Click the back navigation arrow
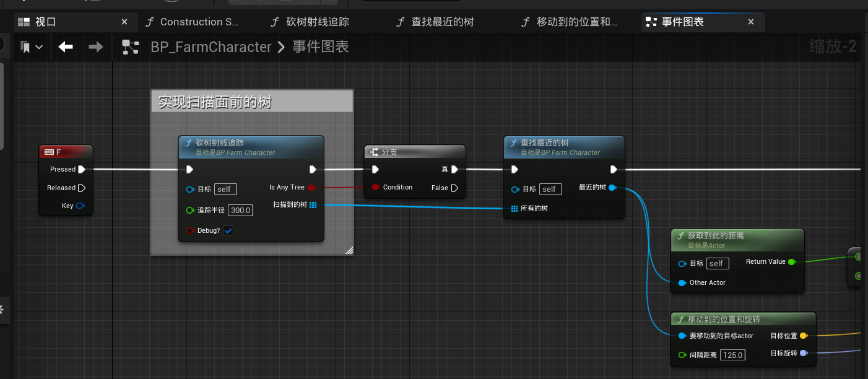This screenshot has width=868, height=379. coord(66,47)
